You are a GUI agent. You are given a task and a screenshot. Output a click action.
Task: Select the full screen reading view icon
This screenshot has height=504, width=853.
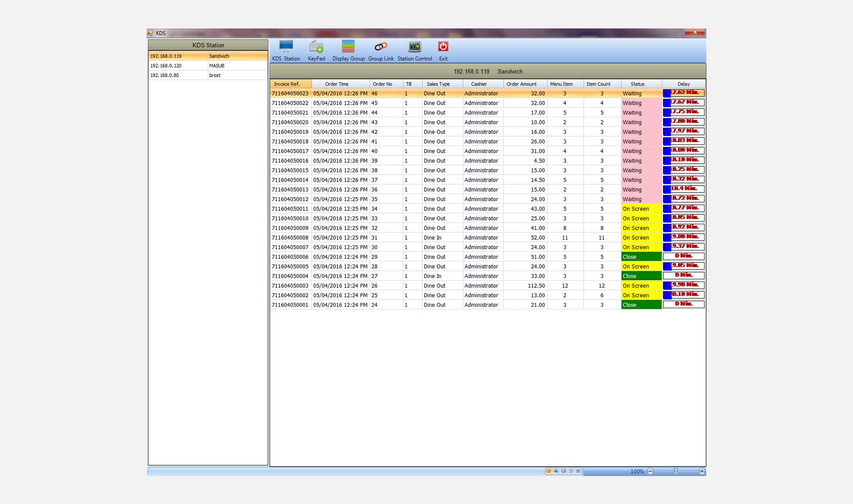coord(563,471)
